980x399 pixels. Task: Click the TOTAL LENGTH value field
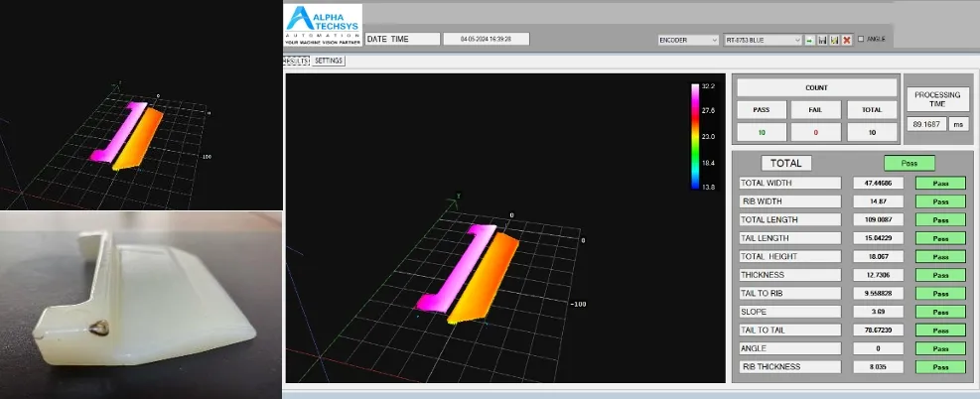click(879, 219)
